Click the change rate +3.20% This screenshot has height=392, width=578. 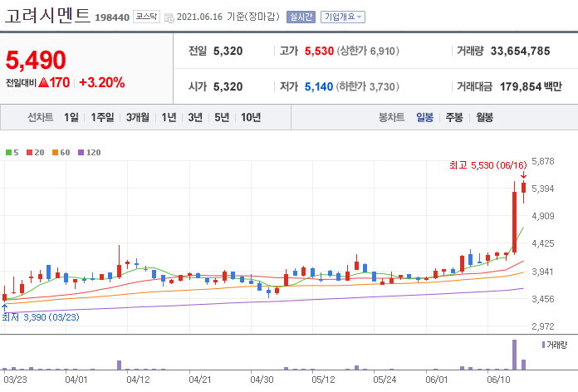[102, 82]
